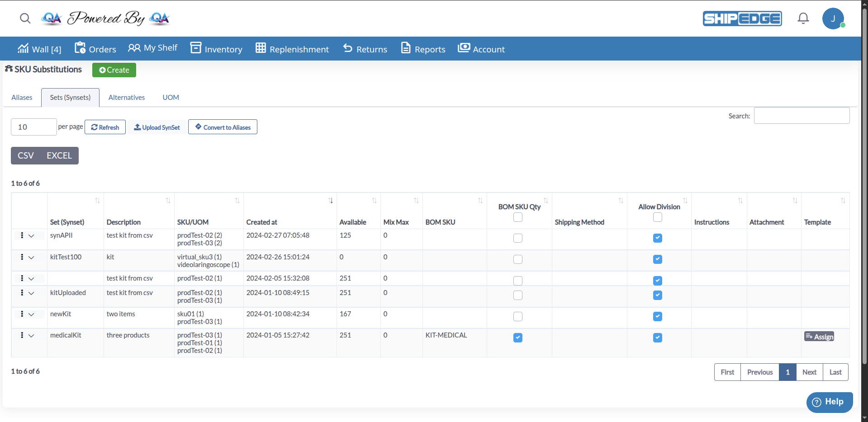
Task: Expand the synAPII row chevron
Action: [31, 236]
